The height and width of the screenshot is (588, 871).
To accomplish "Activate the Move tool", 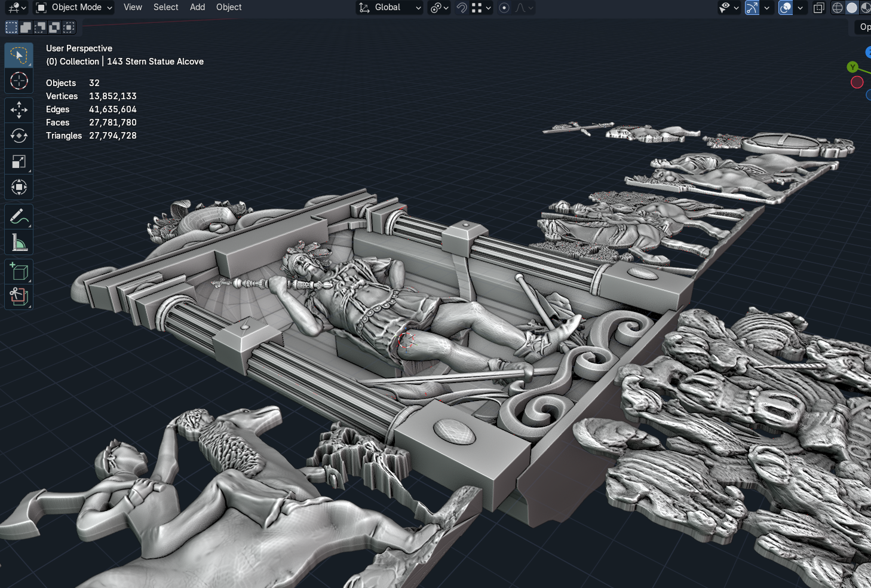I will click(19, 109).
